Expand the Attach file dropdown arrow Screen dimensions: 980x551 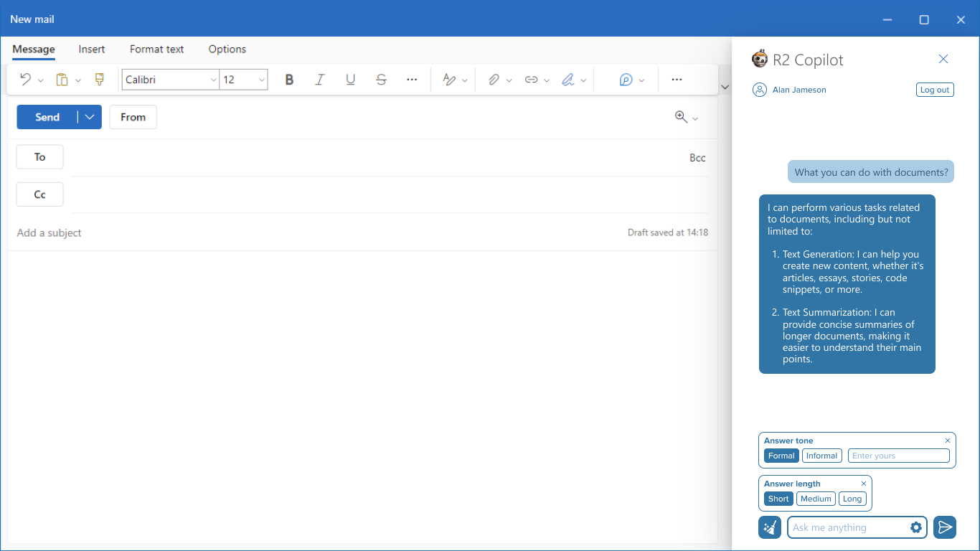point(509,80)
